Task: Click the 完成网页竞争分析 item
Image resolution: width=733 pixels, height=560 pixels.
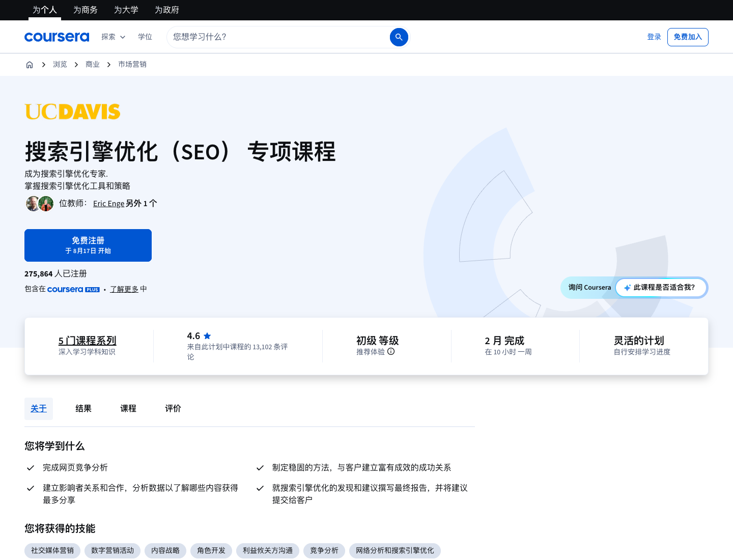Action: [x=75, y=467]
